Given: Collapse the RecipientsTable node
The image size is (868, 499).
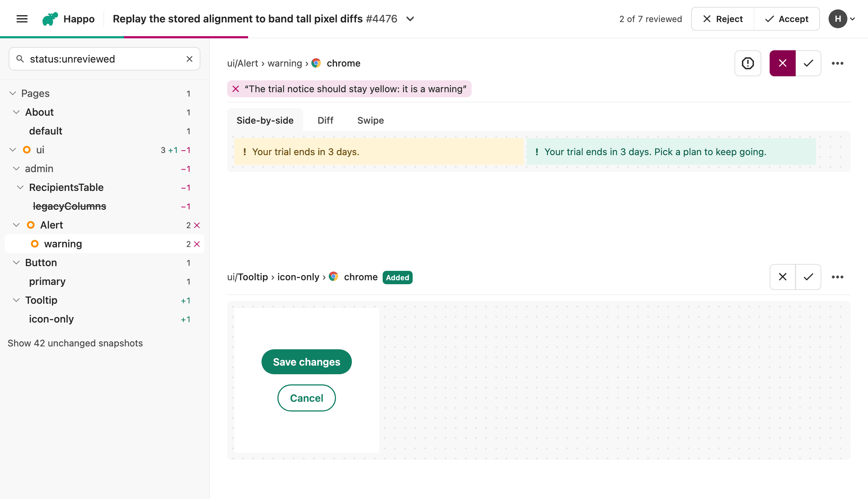Looking at the screenshot, I should point(20,187).
